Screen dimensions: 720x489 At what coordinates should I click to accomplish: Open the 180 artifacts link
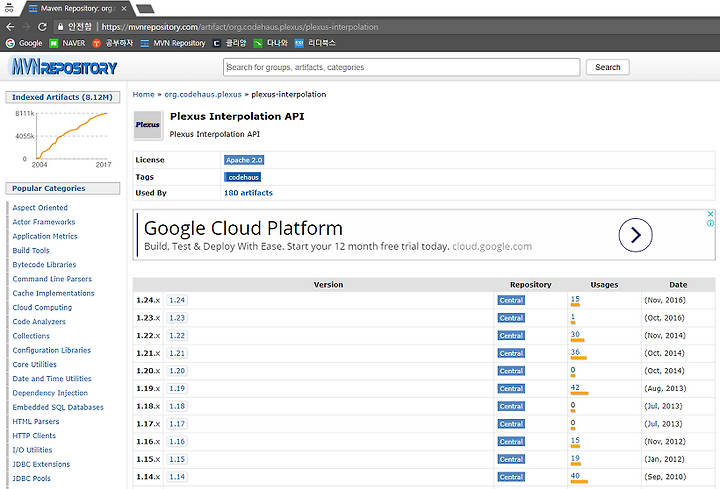point(248,193)
